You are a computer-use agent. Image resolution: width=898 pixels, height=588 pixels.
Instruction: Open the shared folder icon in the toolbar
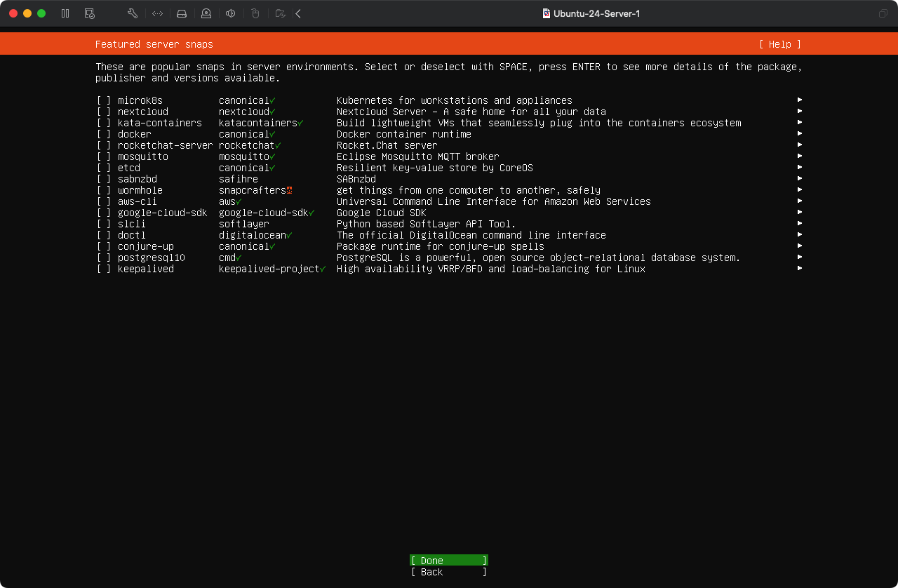coord(281,13)
